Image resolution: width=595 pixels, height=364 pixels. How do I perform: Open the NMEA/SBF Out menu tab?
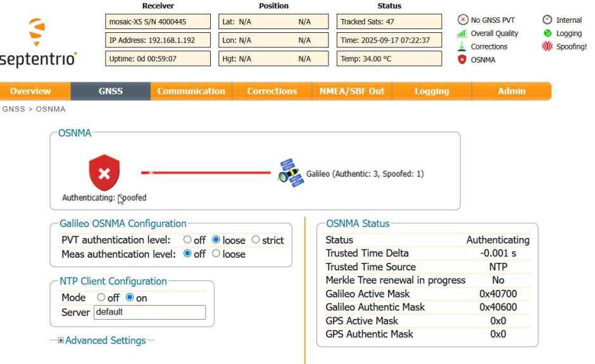[352, 91]
